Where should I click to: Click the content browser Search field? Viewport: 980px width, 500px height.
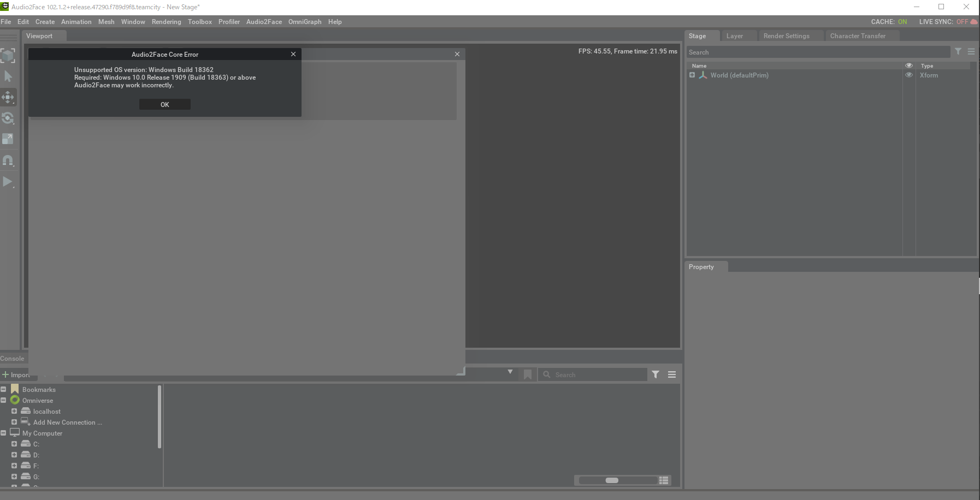[x=593, y=374]
